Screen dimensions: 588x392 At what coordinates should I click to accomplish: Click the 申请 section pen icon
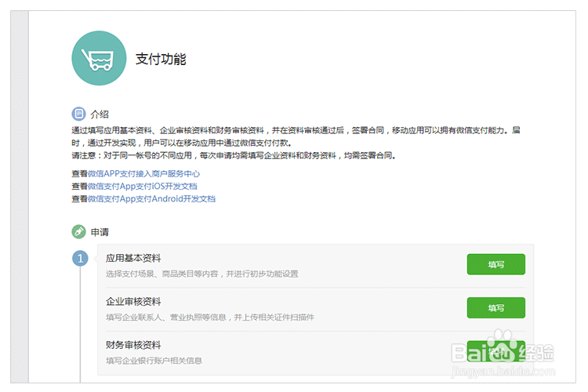78,232
